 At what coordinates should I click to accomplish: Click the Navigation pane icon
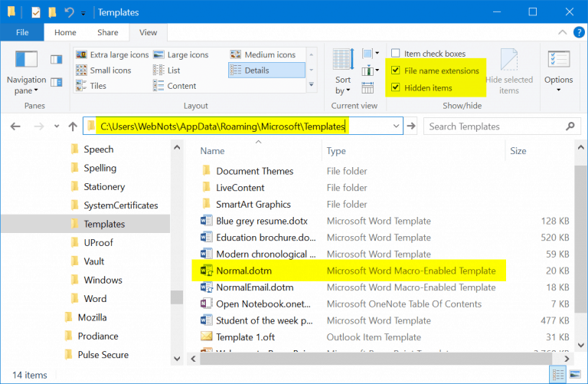click(26, 61)
